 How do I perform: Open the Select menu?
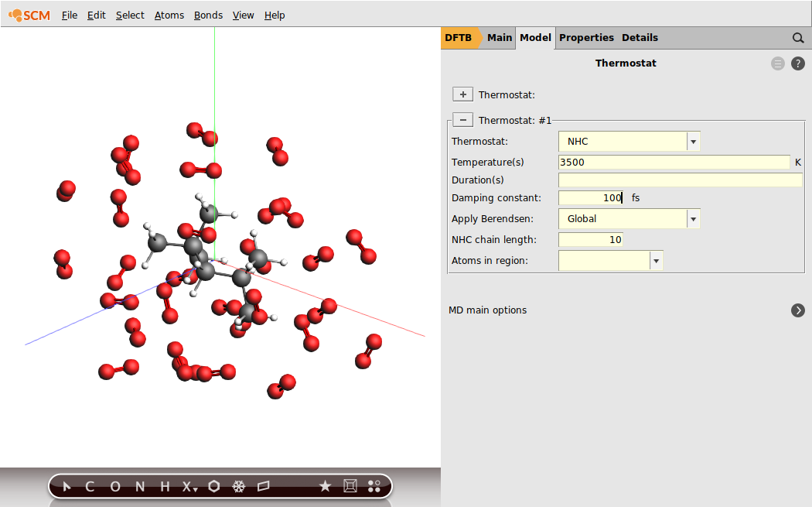click(130, 15)
